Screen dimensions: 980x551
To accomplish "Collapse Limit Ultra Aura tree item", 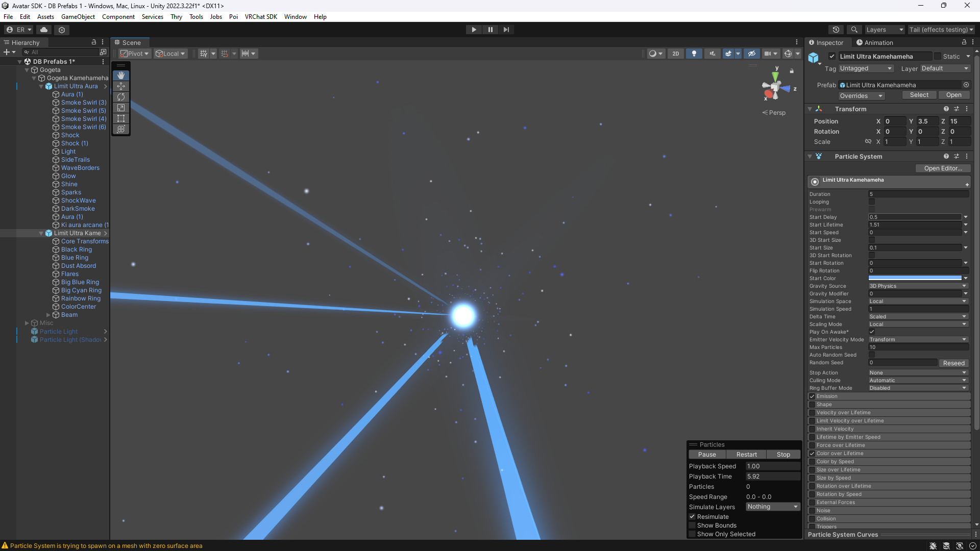I will click(41, 87).
